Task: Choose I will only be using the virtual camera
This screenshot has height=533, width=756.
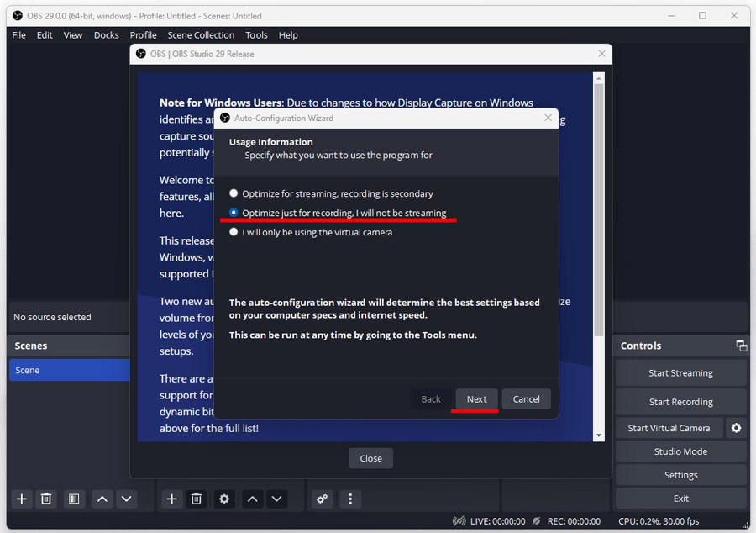Action: pyautogui.click(x=311, y=232)
